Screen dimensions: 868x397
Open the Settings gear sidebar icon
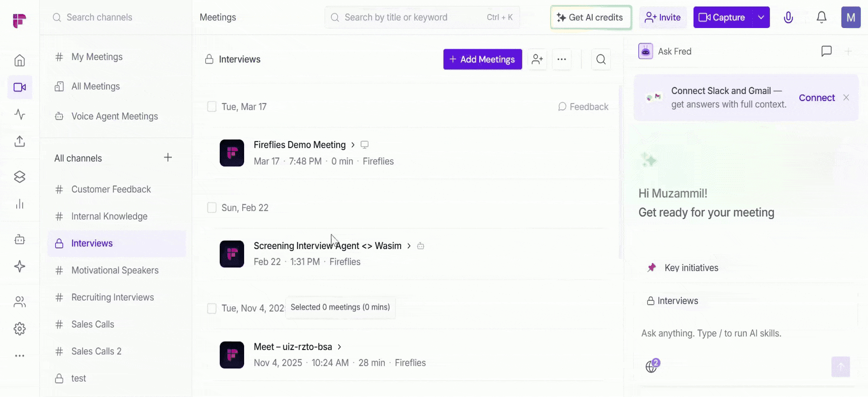tap(19, 329)
